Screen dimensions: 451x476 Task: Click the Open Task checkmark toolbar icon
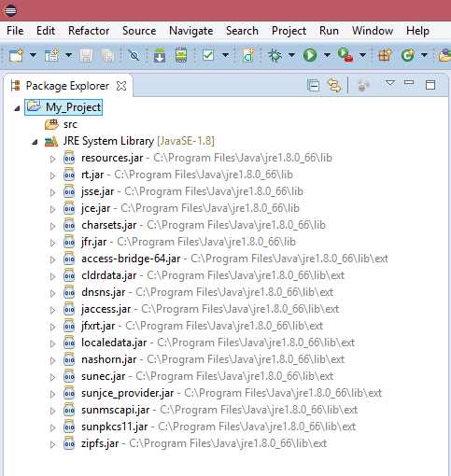tap(208, 56)
